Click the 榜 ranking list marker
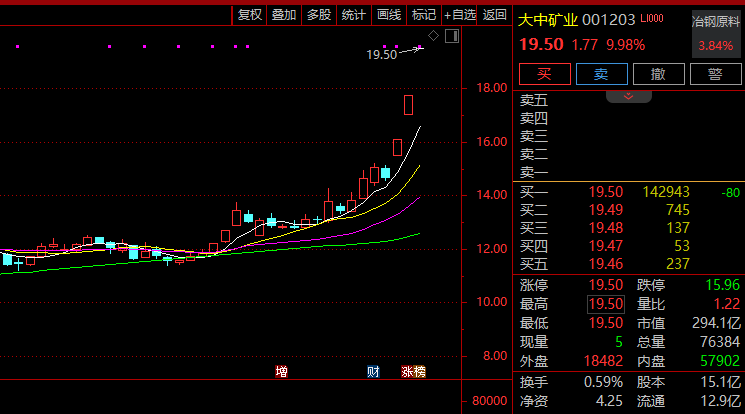Image resolution: width=745 pixels, height=414 pixels. tap(420, 372)
